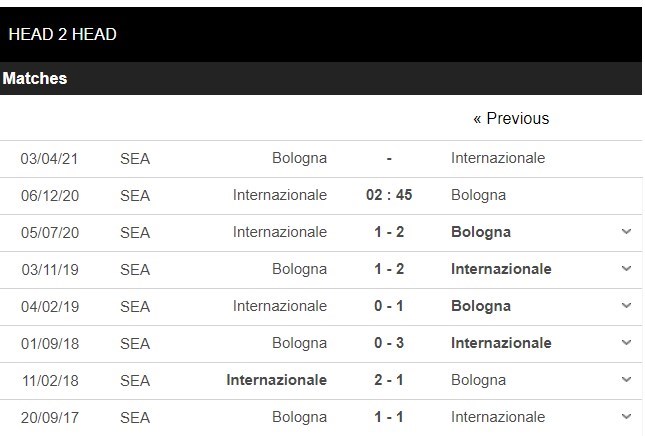Screen dimensions: 645x436
Task: Expand the 20/09/17 match details chevron
Action: [626, 417]
